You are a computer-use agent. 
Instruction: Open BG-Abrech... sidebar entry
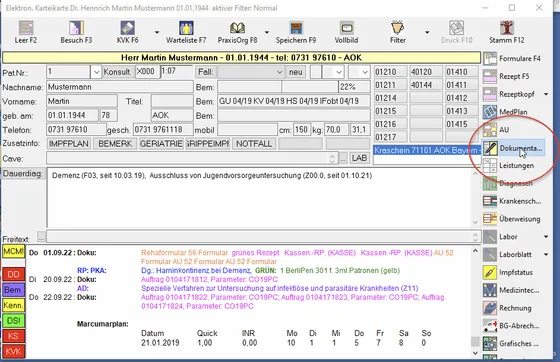coord(511,326)
